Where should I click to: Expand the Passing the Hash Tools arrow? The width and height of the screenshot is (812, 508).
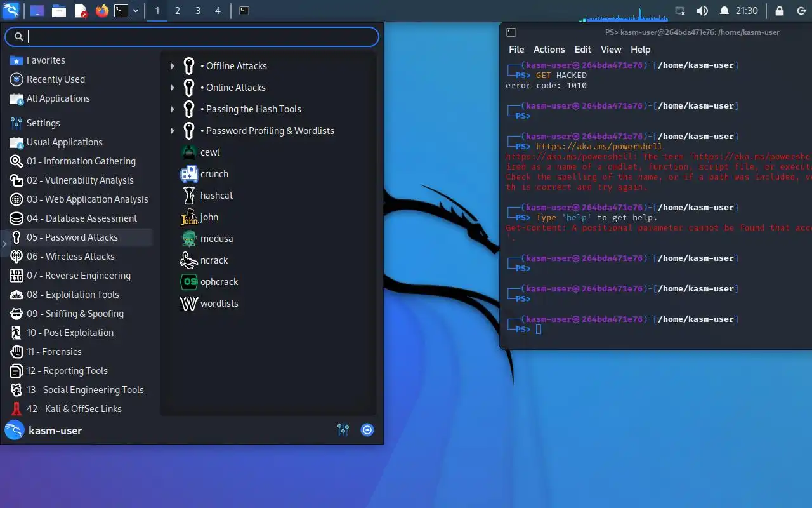point(173,109)
